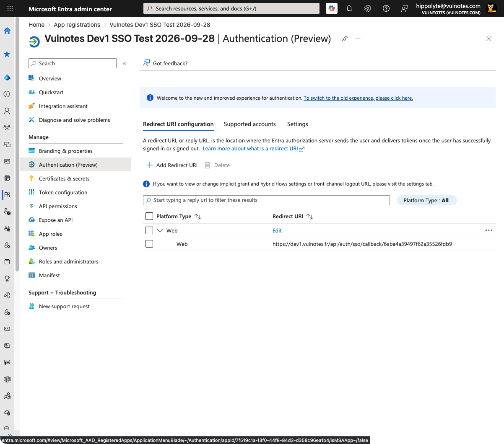Sort by Redirect URI column arrows

click(310, 217)
